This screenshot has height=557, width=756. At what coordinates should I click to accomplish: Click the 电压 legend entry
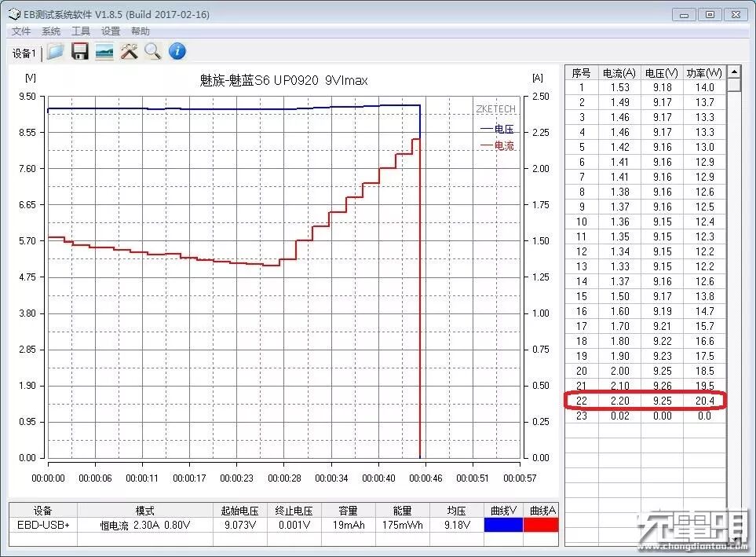coord(497,129)
